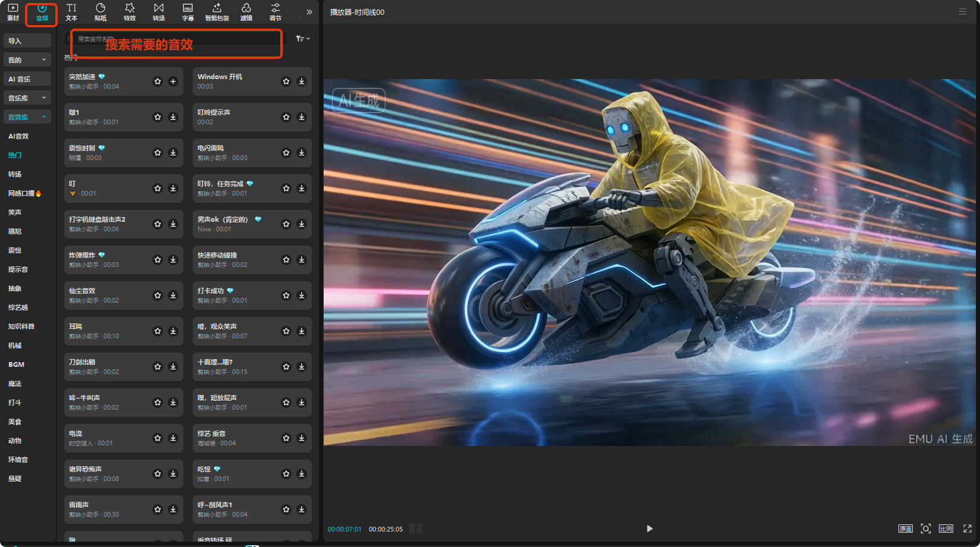Star the 炸弹爆炸 sound effect

coord(158,260)
